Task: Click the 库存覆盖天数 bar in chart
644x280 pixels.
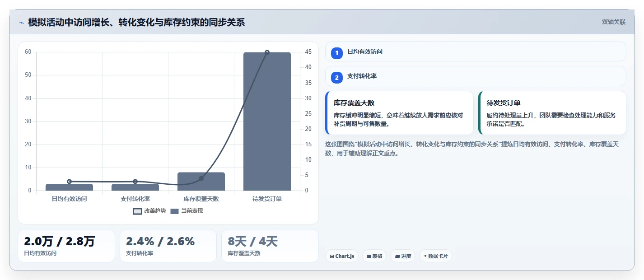Action: pos(201,182)
